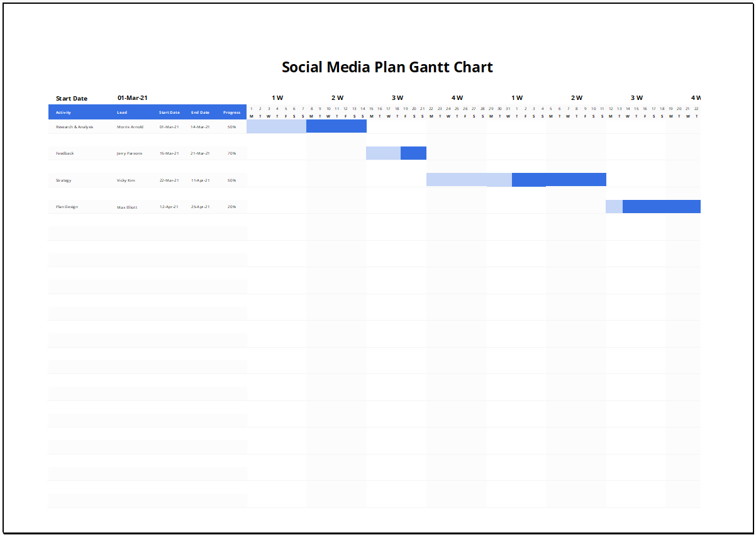Click the 12-Apr-21 start date cell

point(169,207)
